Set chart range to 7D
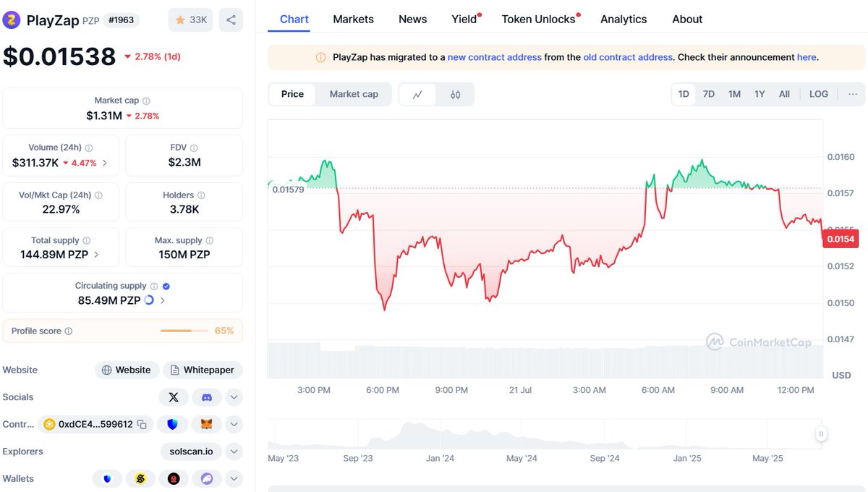868x492 pixels. (x=709, y=94)
